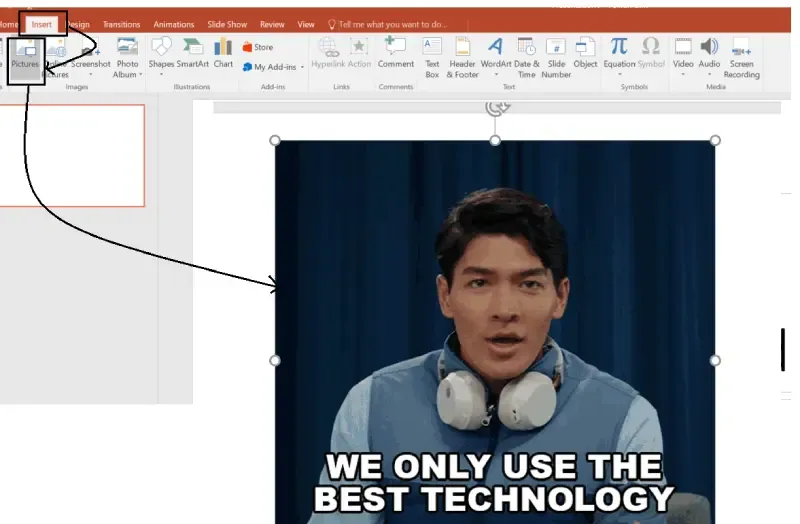This screenshot has width=800, height=524.
Task: Expand the Photo Album dropdown arrow
Action: click(x=141, y=74)
